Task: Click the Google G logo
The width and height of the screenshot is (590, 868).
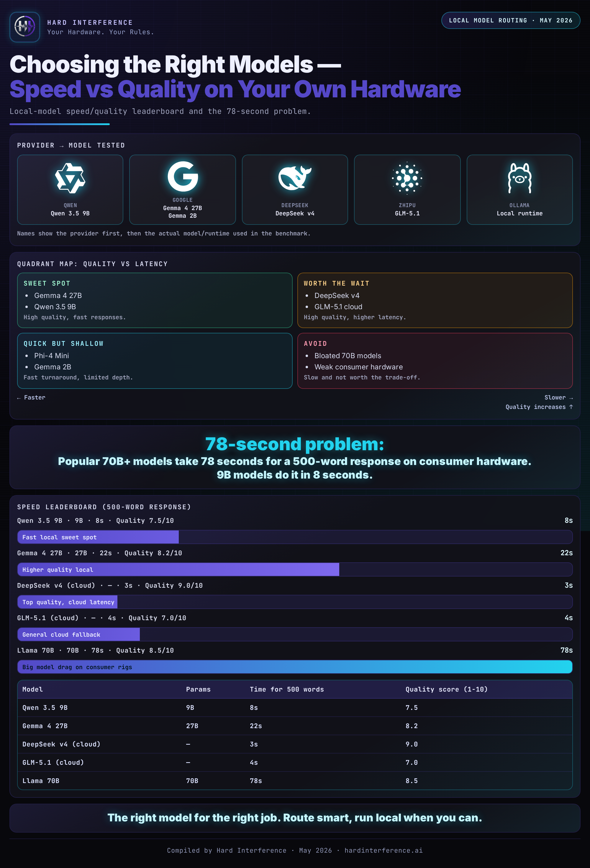Action: click(x=183, y=176)
